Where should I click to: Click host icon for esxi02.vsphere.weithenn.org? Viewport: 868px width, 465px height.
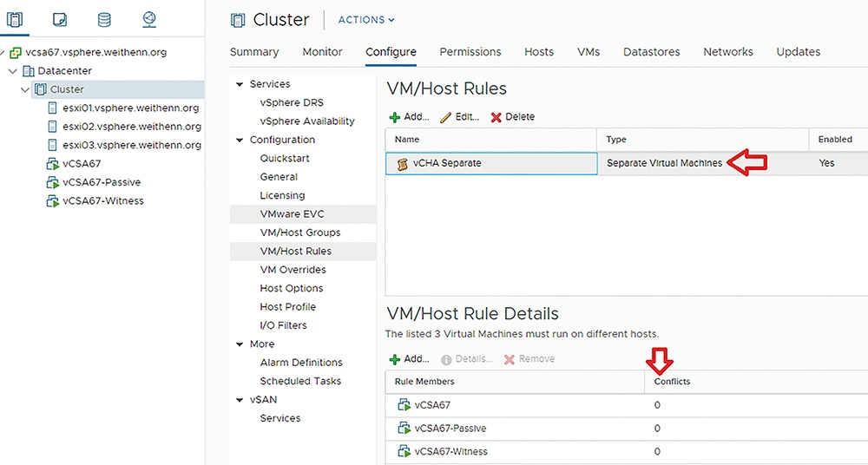[x=53, y=126]
